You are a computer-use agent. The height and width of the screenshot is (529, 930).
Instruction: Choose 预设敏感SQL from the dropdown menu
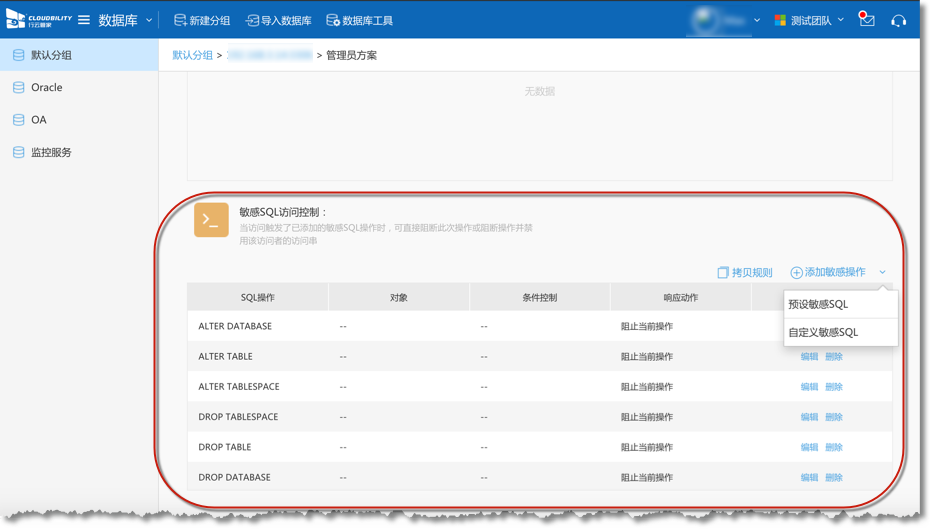click(818, 304)
